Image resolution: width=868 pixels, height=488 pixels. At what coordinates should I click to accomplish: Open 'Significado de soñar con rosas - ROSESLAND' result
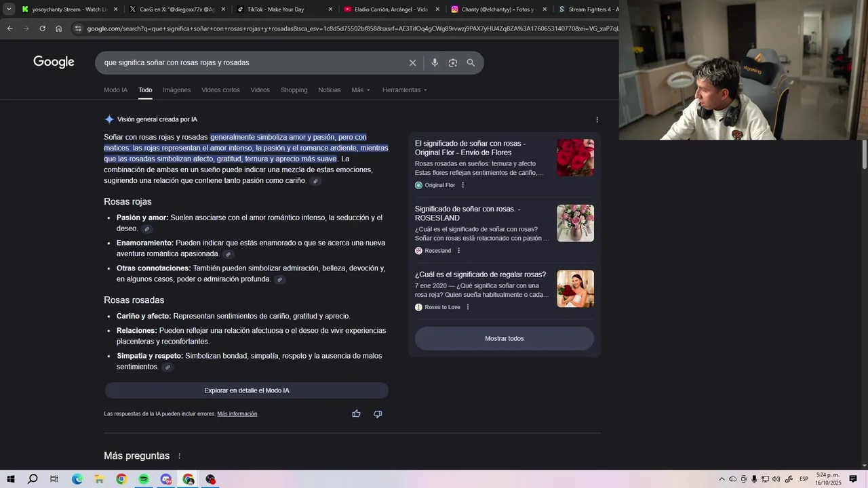click(467, 213)
